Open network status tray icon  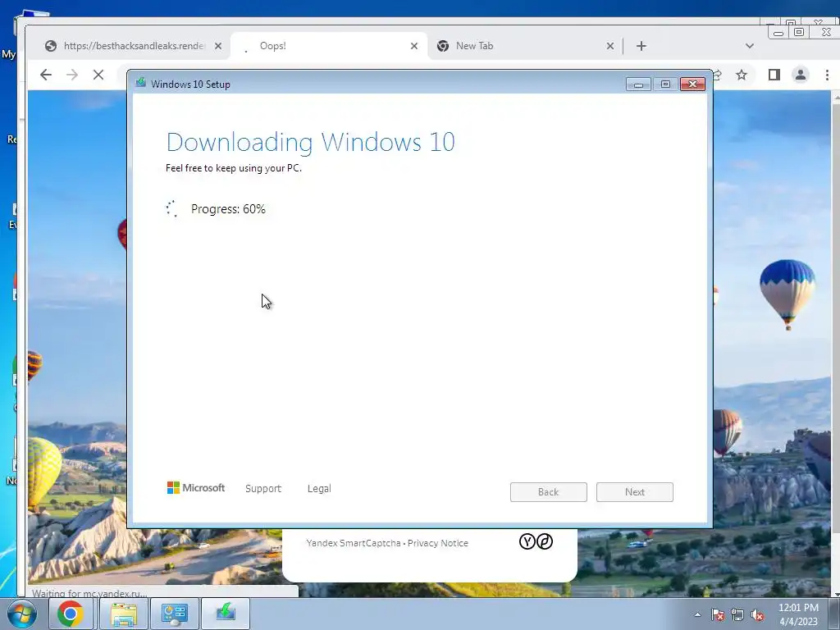click(737, 614)
